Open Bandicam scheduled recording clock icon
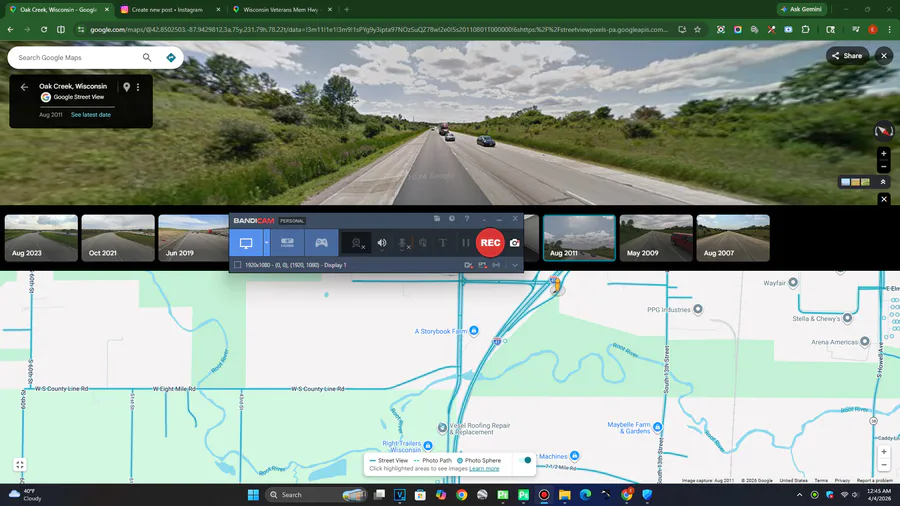Image resolution: width=900 pixels, height=506 pixels. pos(452,219)
